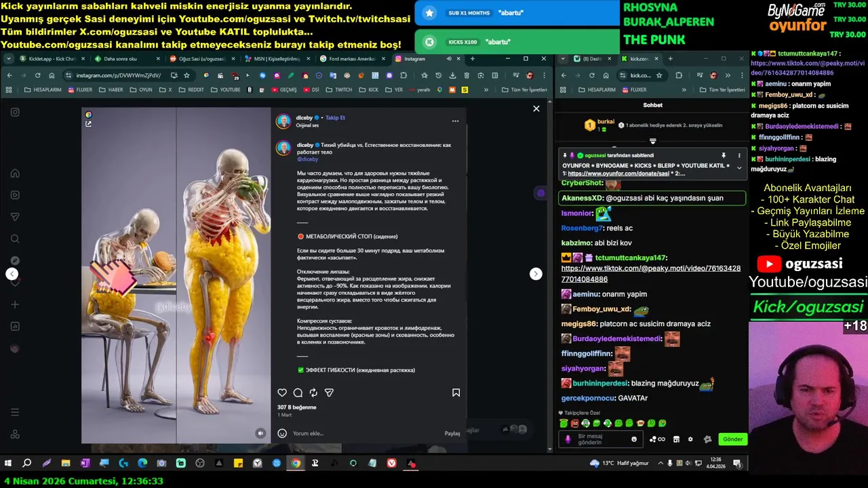
Task: Open Instagram hamburger menu at sidebar bottom
Action: click(x=15, y=412)
